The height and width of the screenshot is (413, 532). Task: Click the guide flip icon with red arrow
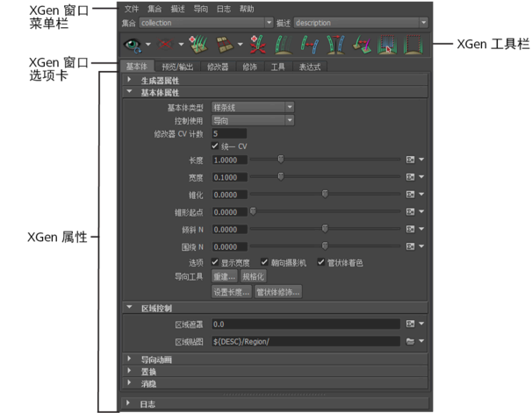point(335,45)
